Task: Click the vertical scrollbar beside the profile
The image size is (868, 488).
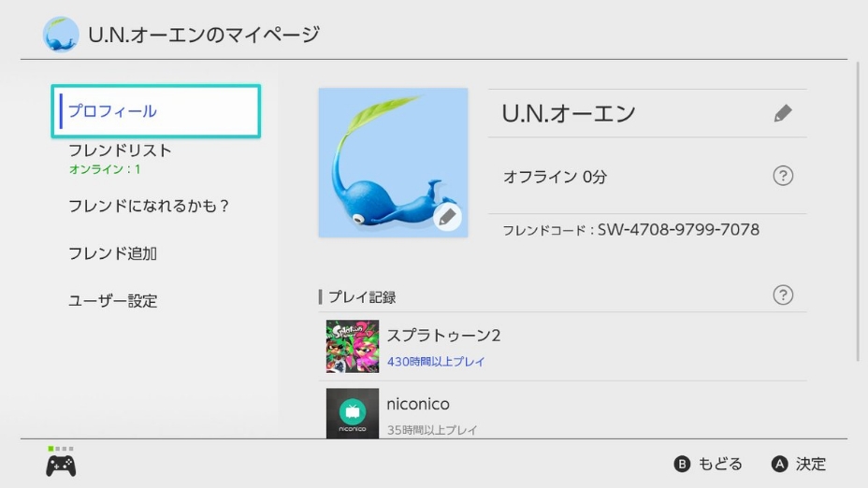Action: click(858, 211)
